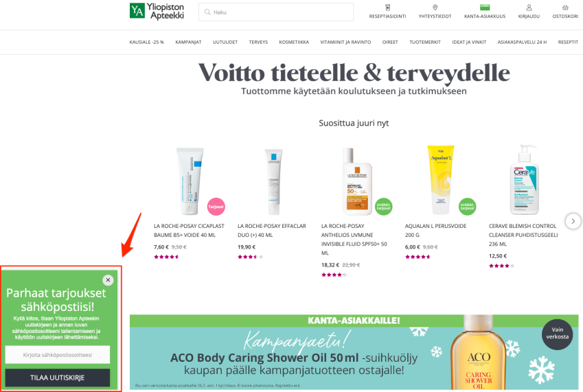Image resolution: width=583 pixels, height=392 pixels.
Task: Show next products with carousel arrow
Action: (573, 221)
